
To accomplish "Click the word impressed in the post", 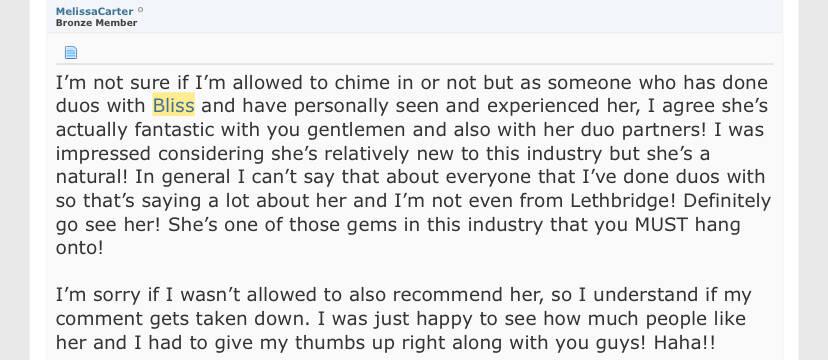I will pos(104,154).
